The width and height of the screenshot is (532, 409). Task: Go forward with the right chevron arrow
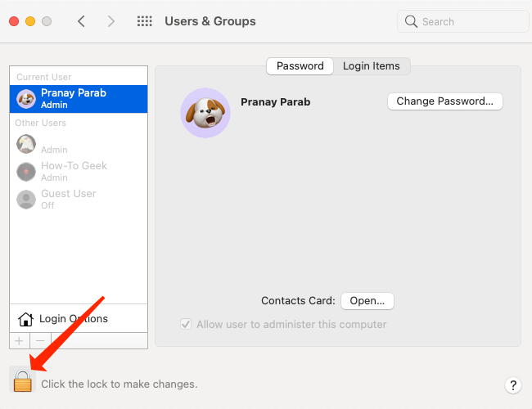pyautogui.click(x=110, y=21)
